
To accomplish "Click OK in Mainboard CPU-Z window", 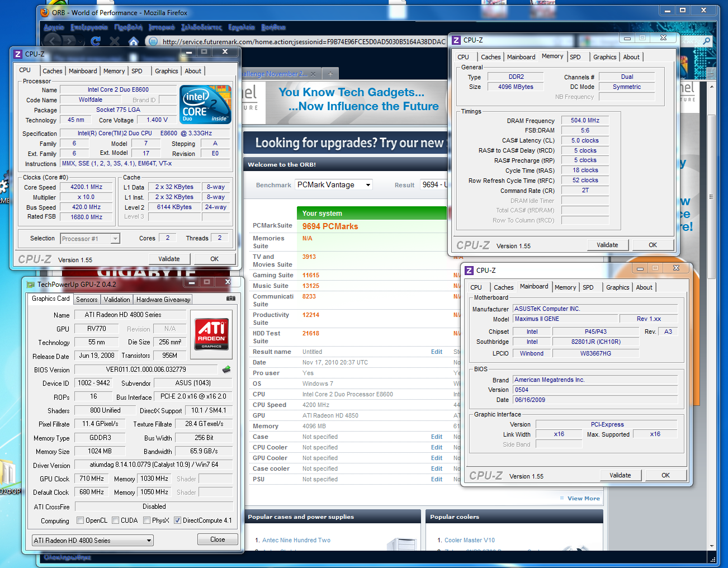I will click(665, 475).
